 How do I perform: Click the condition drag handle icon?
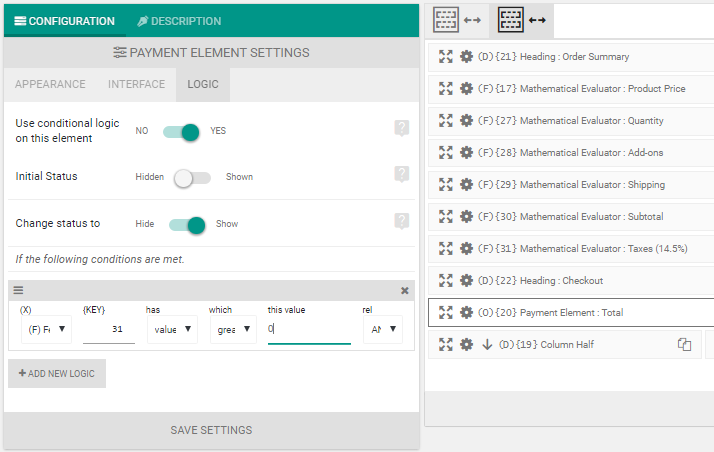(18, 291)
